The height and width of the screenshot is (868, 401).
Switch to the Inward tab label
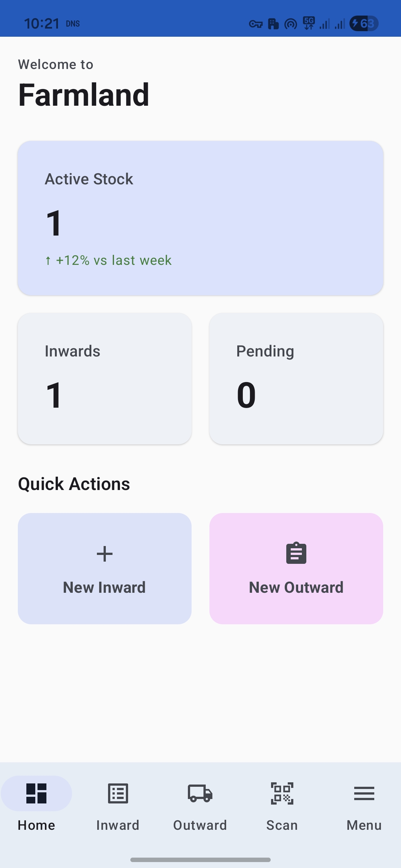pos(118,825)
